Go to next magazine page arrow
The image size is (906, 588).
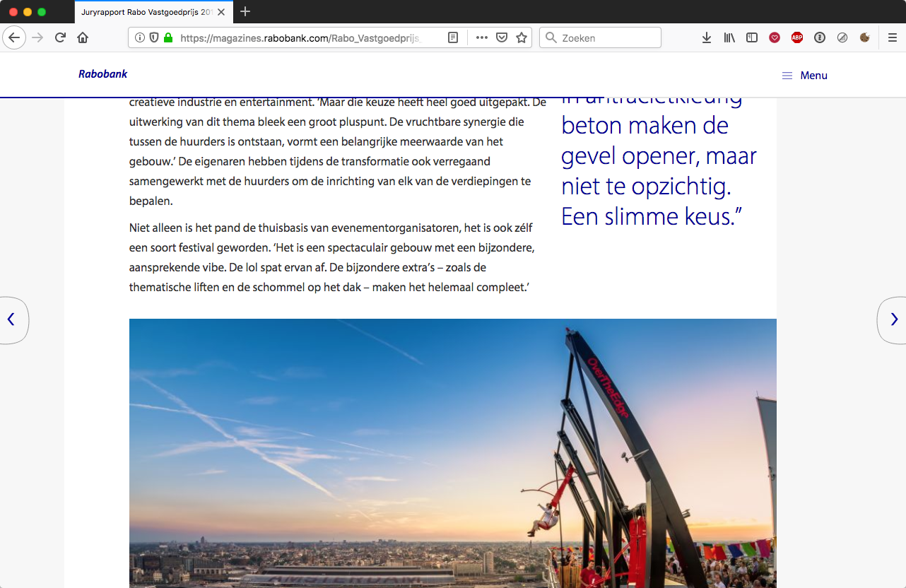[893, 319]
